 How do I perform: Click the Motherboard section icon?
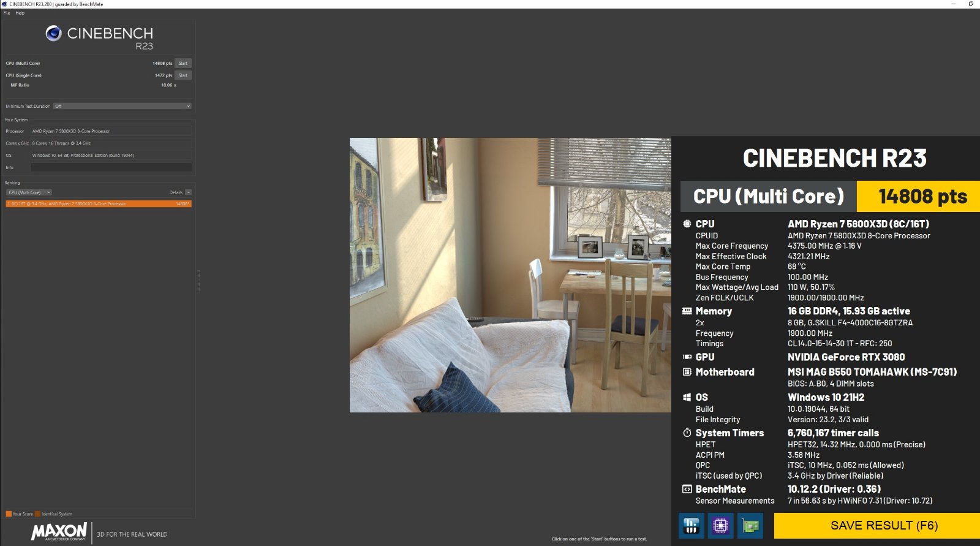(x=687, y=372)
